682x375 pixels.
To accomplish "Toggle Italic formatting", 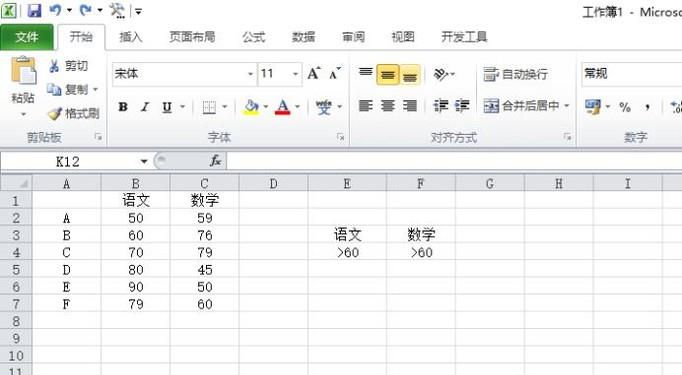I will pos(145,107).
